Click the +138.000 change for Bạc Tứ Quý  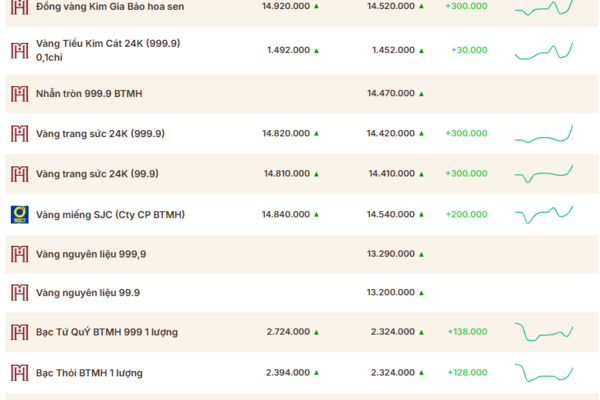point(468,331)
